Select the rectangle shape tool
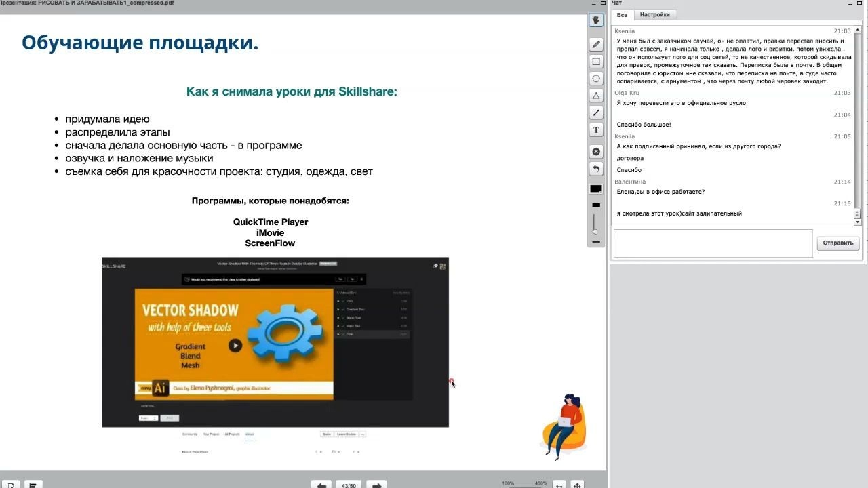Screen dimensions: 868x488 (x=596, y=61)
